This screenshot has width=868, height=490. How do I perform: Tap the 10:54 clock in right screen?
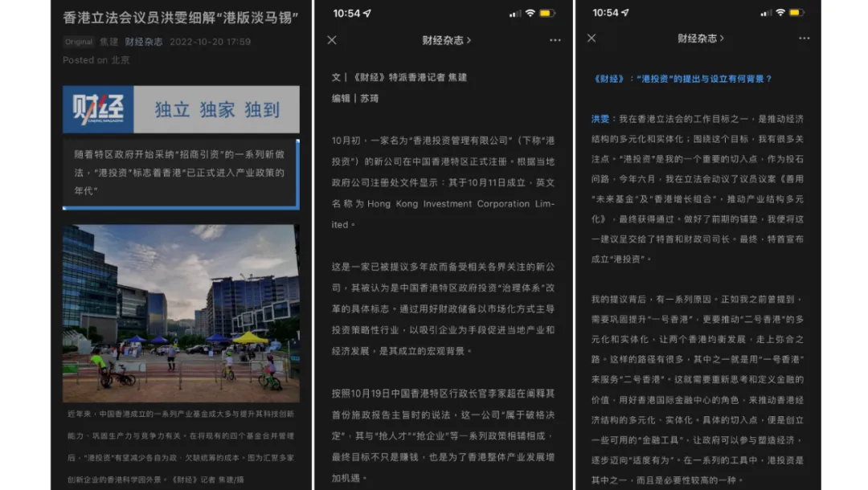[x=606, y=13]
